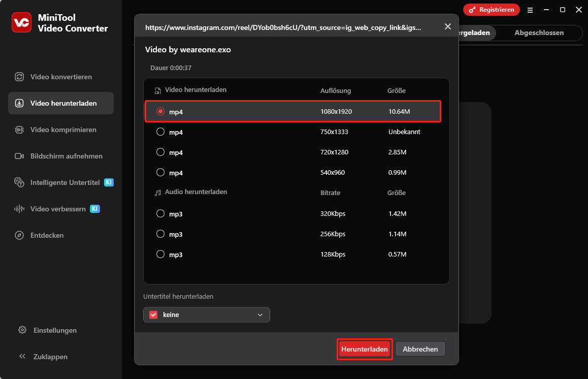Click the video file icon next to Video herunterladen header
The width and height of the screenshot is (588, 379).
[157, 90]
